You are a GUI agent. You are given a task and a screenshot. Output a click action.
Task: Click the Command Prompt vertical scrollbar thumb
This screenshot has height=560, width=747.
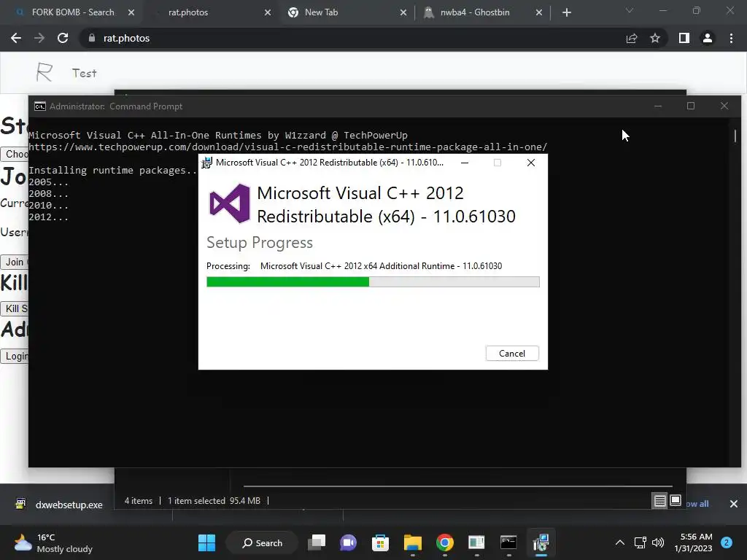click(735, 136)
